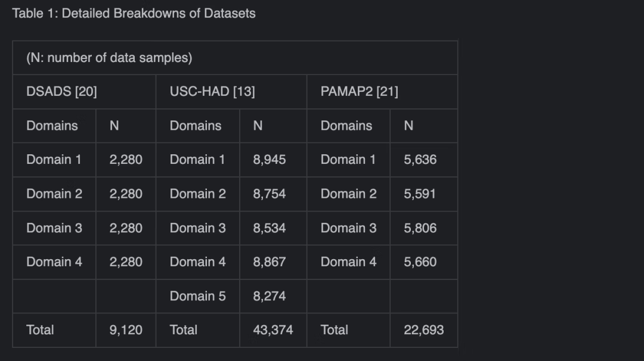Click the PAMAP2 Domain 4 value 5,660
This screenshot has height=361, width=644.
[x=420, y=262]
